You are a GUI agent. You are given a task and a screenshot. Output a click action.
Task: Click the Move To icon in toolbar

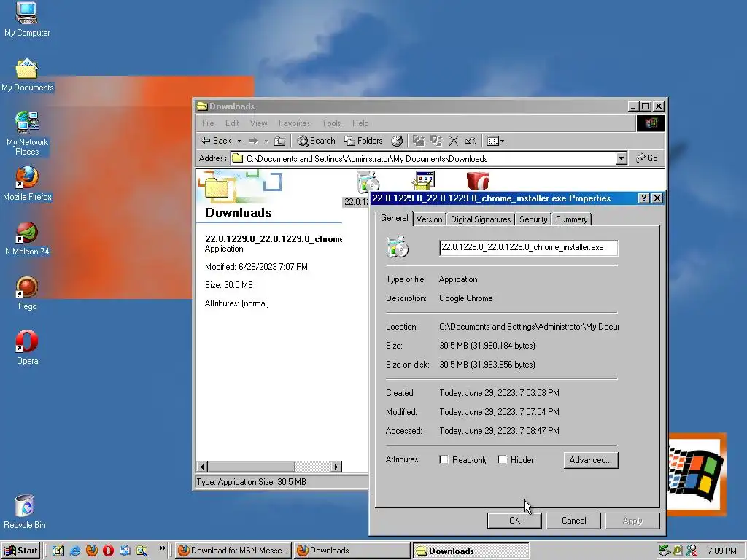coord(418,141)
